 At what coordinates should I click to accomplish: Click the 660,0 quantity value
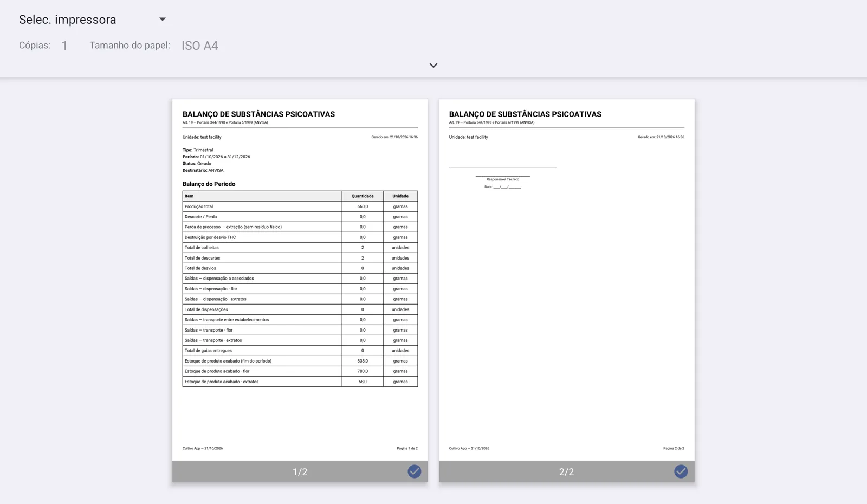click(363, 206)
